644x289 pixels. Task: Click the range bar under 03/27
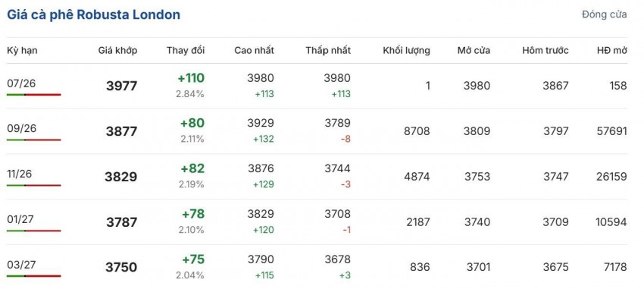coord(33,276)
